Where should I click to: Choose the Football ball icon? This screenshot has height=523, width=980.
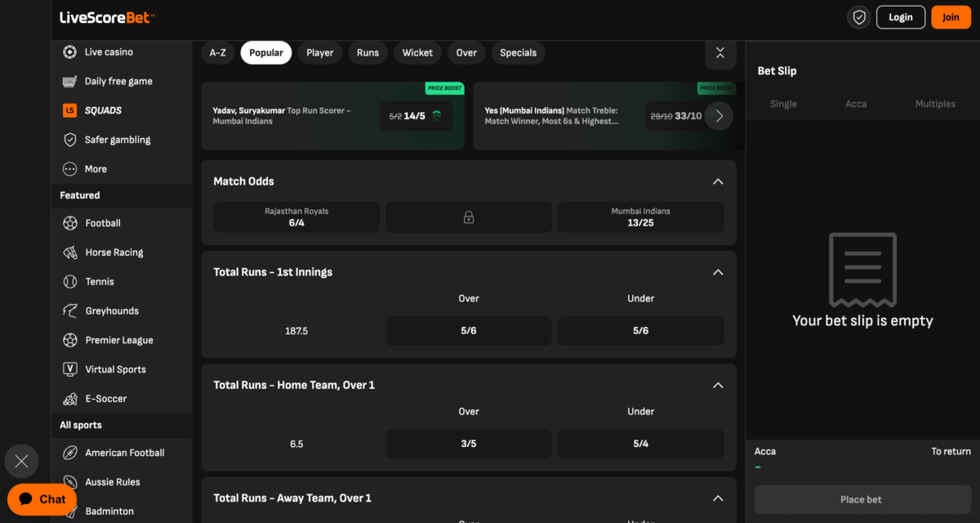70,223
